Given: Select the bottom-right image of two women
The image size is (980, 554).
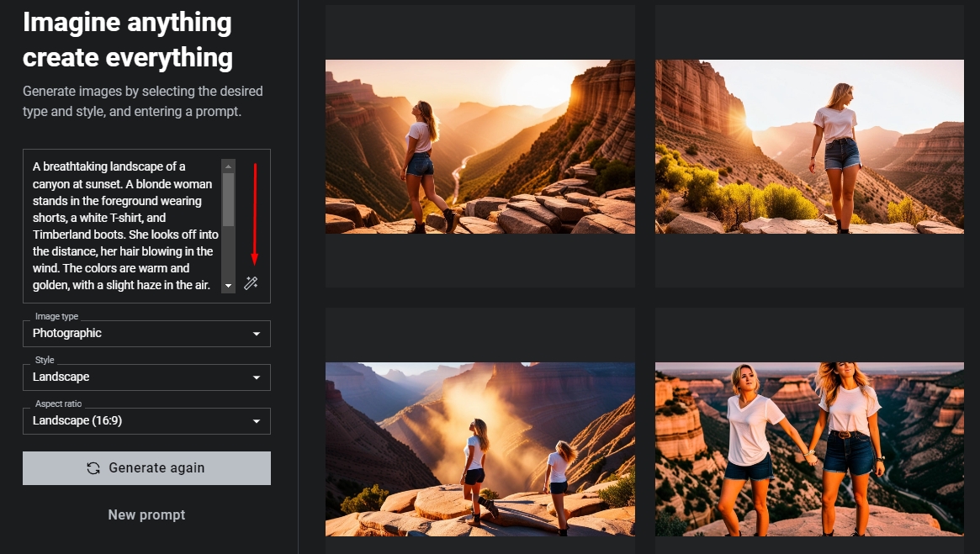Looking at the screenshot, I should 809,449.
